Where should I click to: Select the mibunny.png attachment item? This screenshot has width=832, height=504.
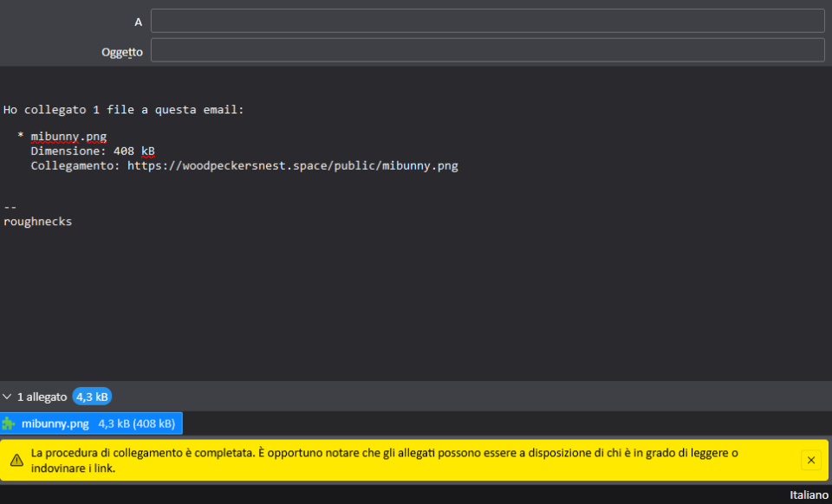point(91,423)
